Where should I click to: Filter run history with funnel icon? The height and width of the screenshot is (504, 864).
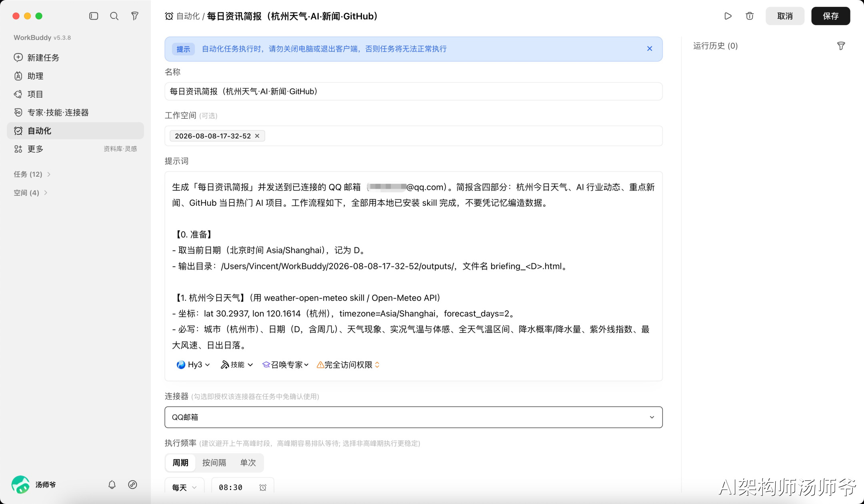(x=841, y=46)
